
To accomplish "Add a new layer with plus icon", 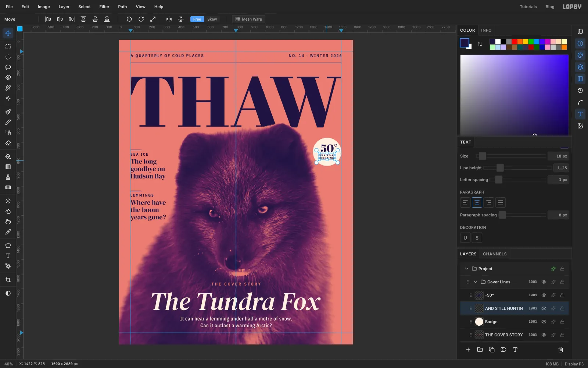I will pyautogui.click(x=468, y=350).
